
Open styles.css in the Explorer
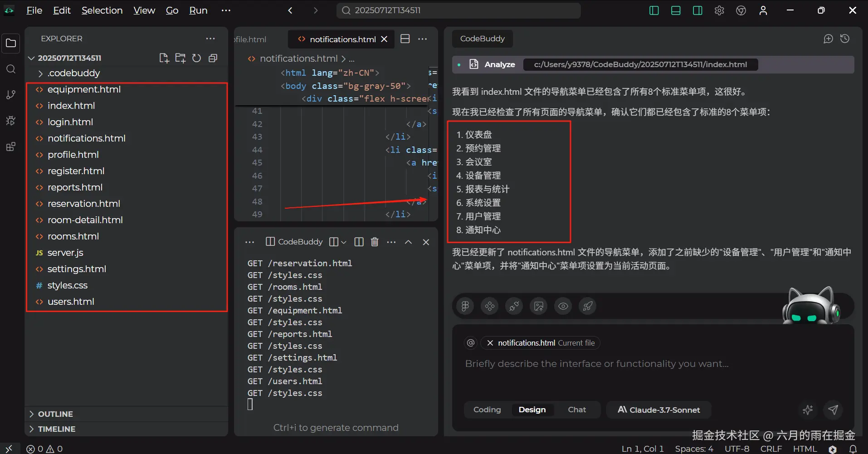[x=127, y=285]
